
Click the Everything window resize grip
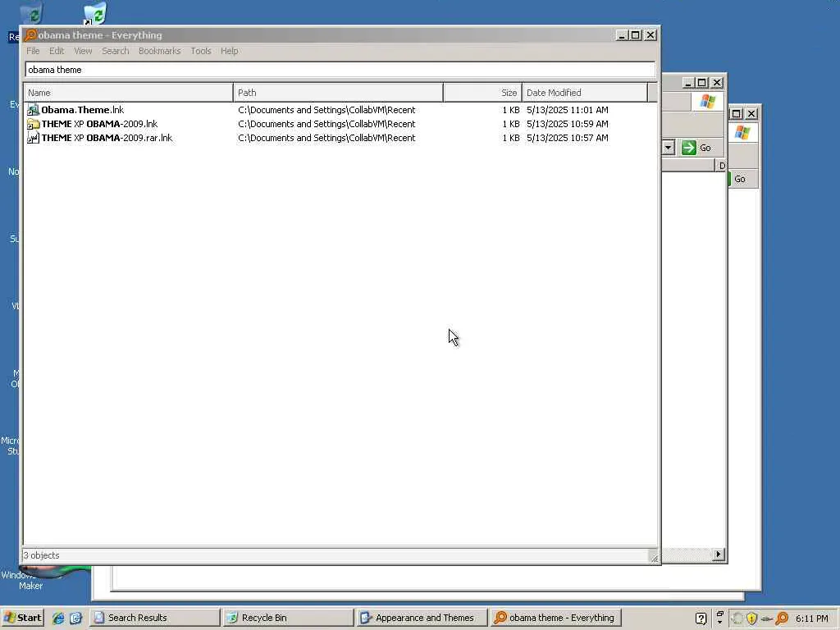click(654, 557)
